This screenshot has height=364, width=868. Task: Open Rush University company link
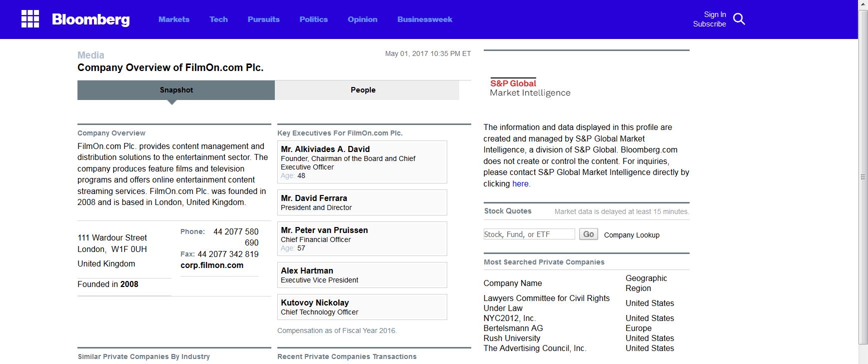512,338
